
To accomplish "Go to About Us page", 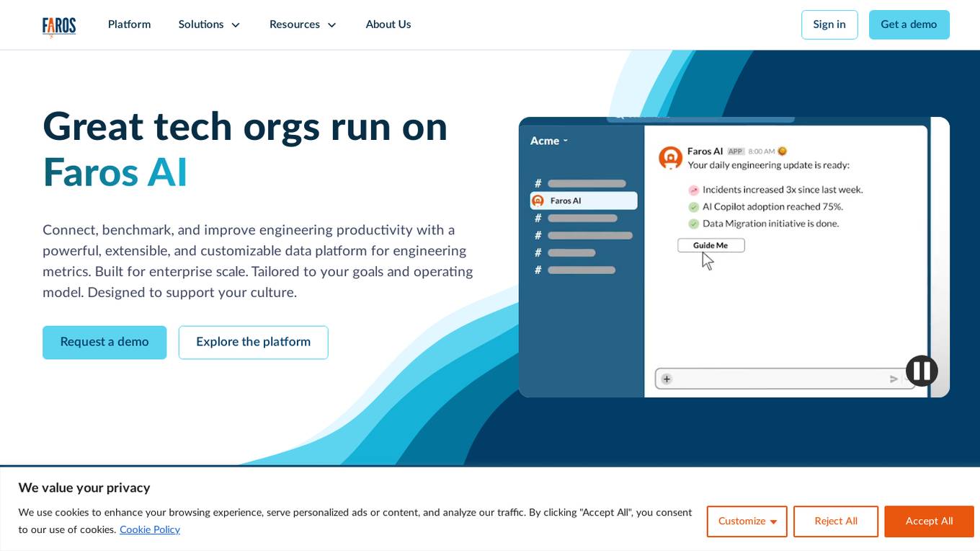I will [x=388, y=25].
